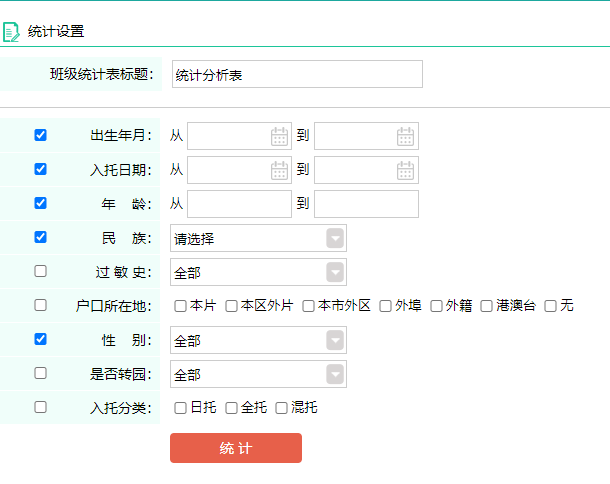
Task: Open calendar for 入托日期 start date
Action: coord(279,170)
